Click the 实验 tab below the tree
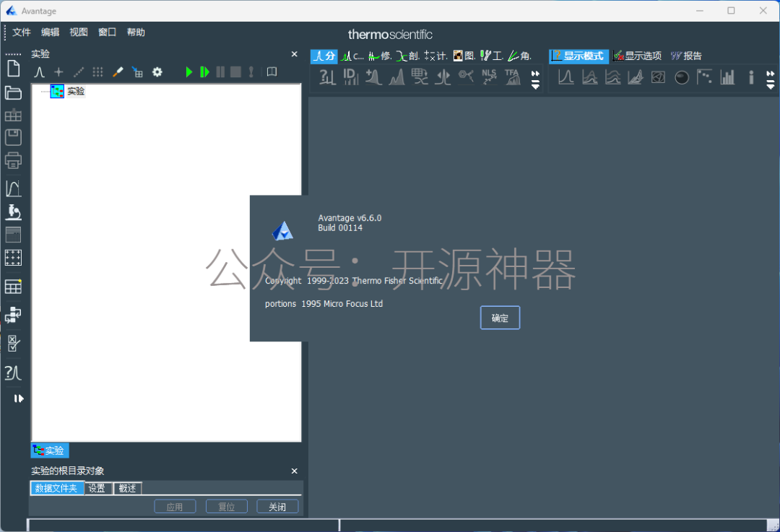This screenshot has height=532, width=780. 50,450
